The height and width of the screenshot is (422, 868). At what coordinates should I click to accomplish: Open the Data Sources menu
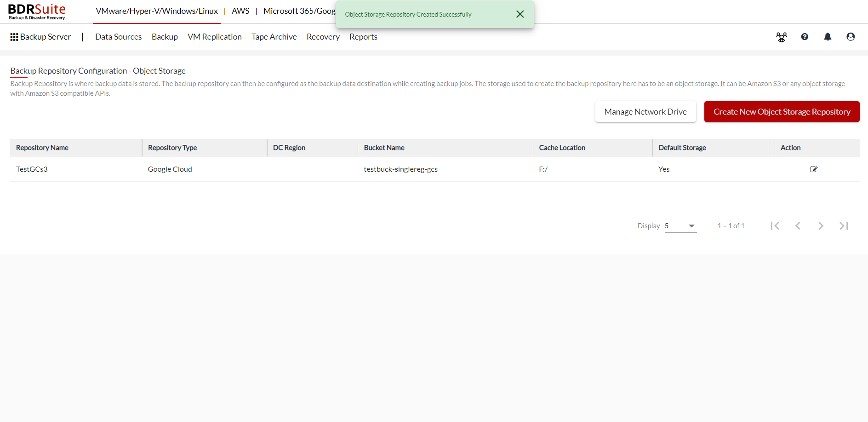[x=119, y=37]
